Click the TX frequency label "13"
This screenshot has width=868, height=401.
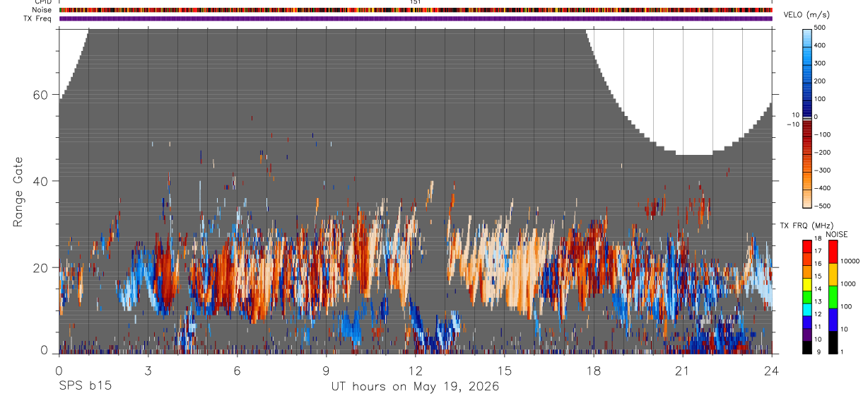(x=818, y=301)
